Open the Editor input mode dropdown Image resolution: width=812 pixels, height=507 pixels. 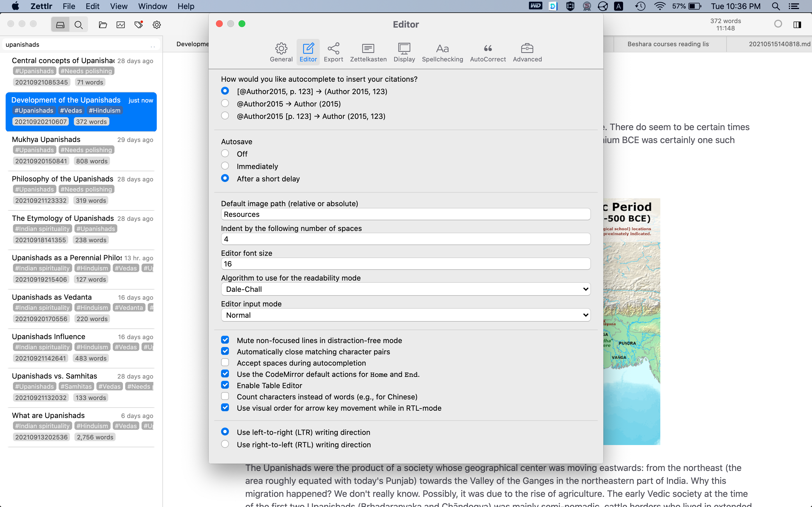point(405,315)
